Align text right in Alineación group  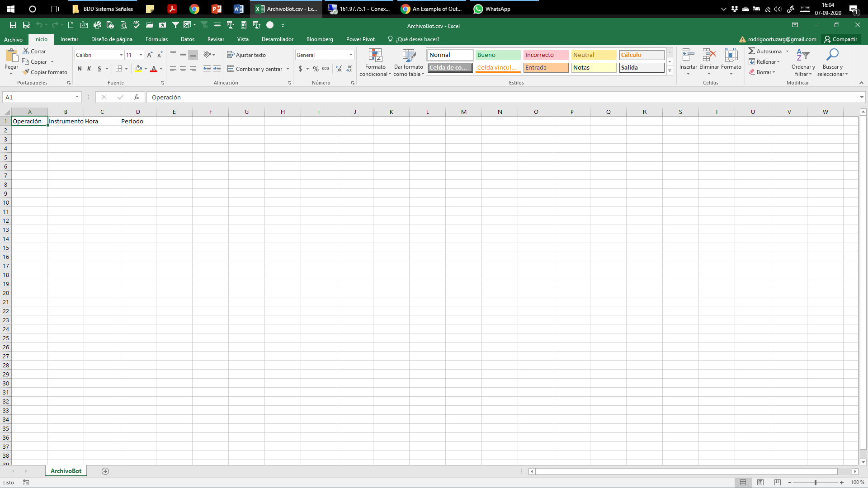193,69
